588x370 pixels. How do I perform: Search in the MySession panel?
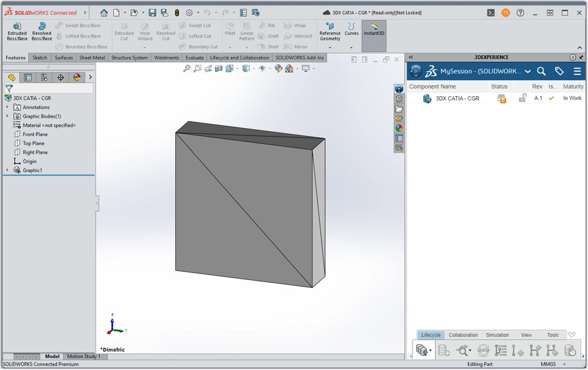pyautogui.click(x=541, y=71)
